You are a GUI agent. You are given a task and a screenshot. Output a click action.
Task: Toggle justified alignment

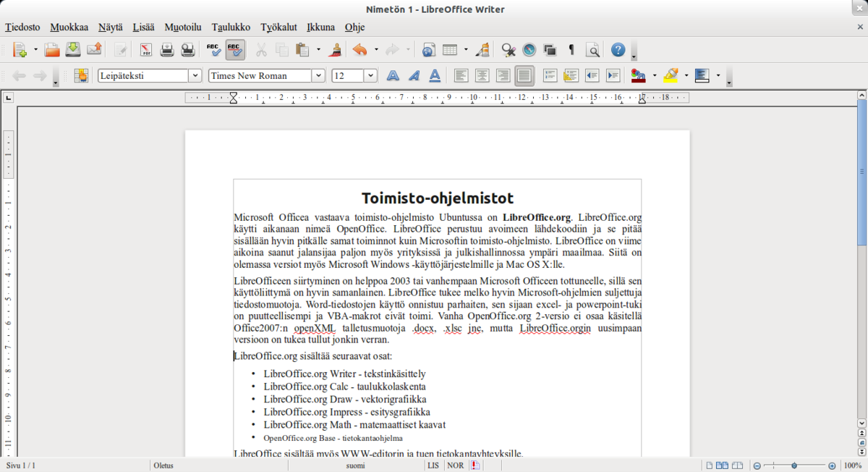pos(524,75)
